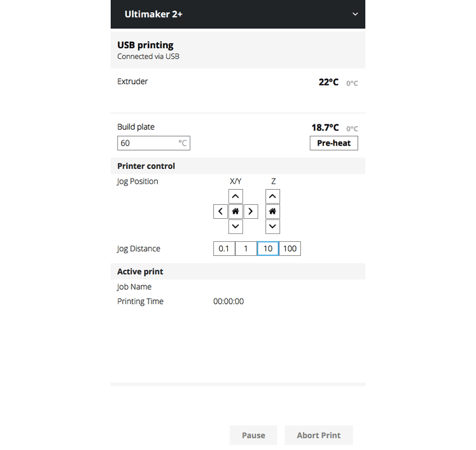The height and width of the screenshot is (450, 476).
Task: Focus the build plate temperature field
Action: [x=148, y=143]
